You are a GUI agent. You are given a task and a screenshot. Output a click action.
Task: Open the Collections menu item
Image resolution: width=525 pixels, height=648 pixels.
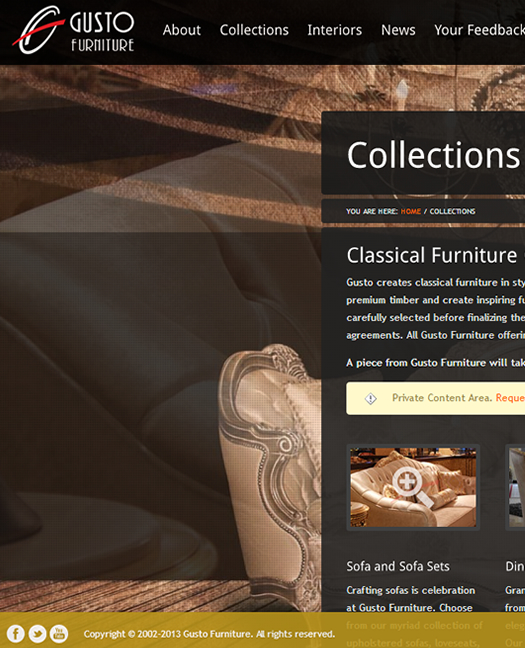click(x=254, y=30)
